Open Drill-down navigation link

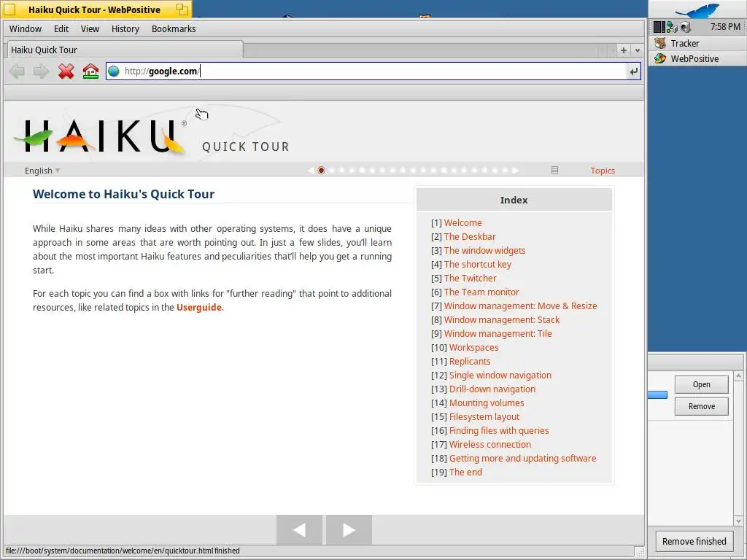point(492,389)
